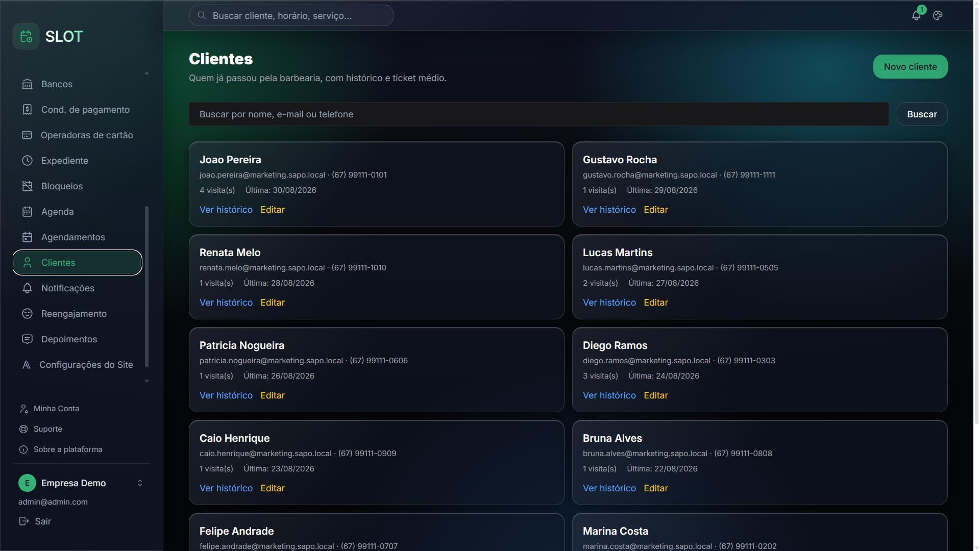Open the Agendamentos menu entry
This screenshot has height=551, width=980.
pyautogui.click(x=78, y=237)
